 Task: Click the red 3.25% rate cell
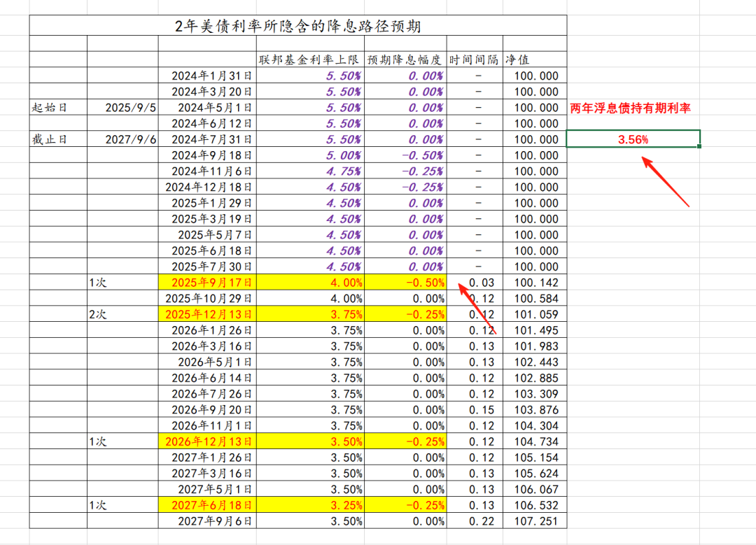pyautogui.click(x=310, y=505)
